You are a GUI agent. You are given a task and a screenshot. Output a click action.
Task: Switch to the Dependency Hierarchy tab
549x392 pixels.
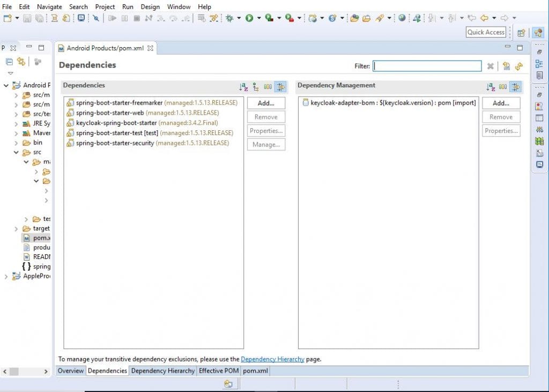point(163,371)
